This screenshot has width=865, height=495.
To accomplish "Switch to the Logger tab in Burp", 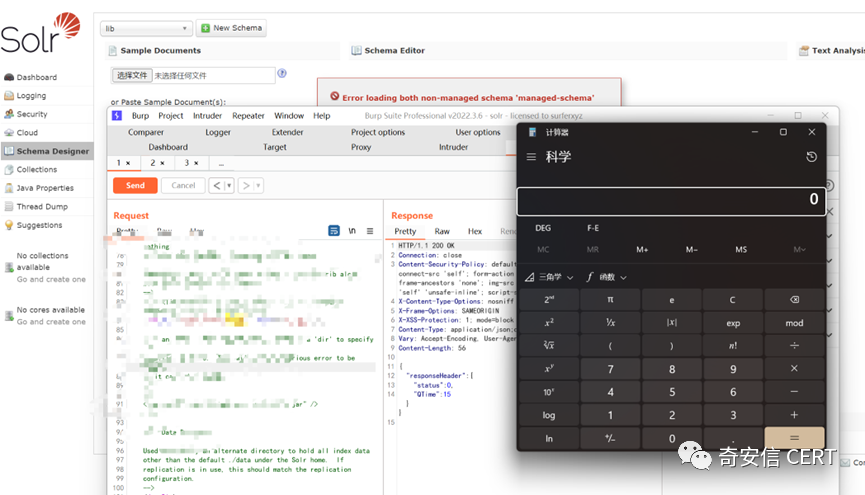I will click(x=218, y=132).
